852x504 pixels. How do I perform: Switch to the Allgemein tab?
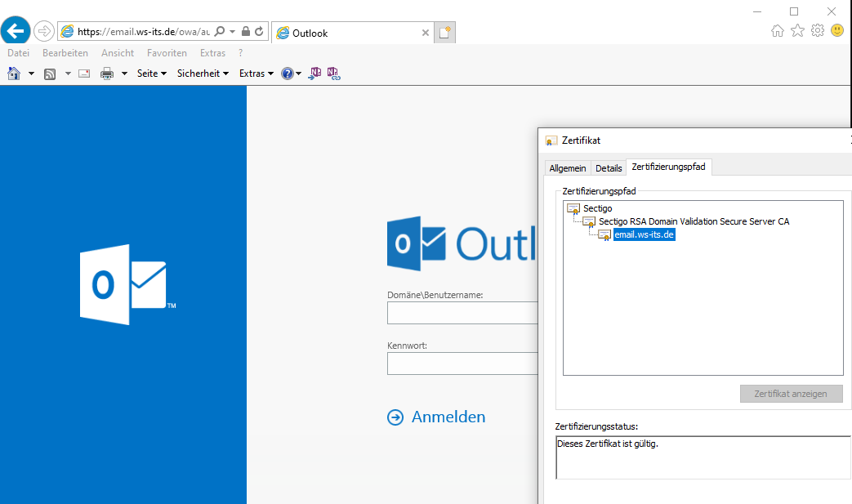(x=567, y=167)
